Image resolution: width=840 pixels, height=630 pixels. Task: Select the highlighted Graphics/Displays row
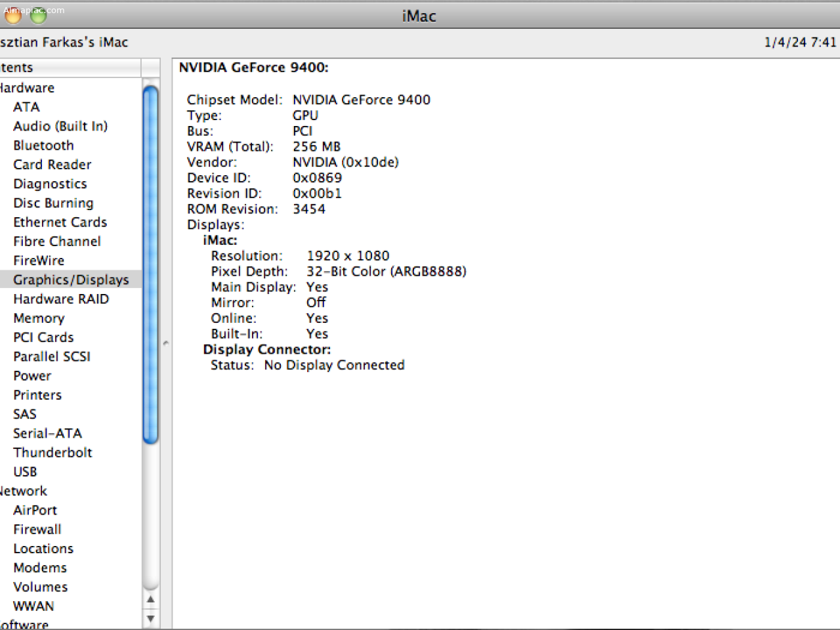tap(70, 280)
